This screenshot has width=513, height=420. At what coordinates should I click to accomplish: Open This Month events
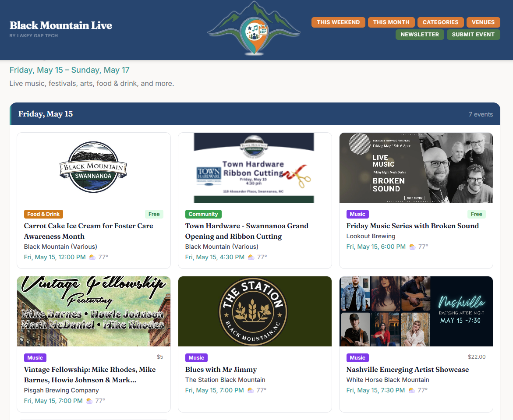(391, 22)
